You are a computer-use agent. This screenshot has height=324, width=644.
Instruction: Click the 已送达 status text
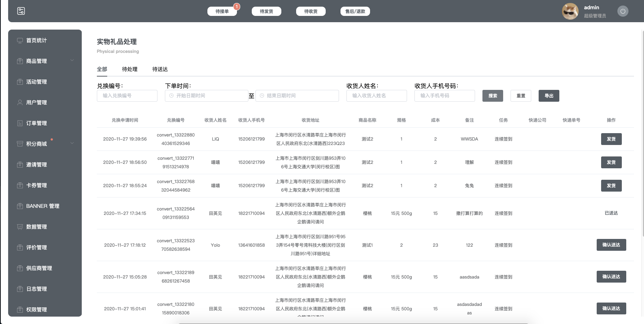tap(611, 213)
